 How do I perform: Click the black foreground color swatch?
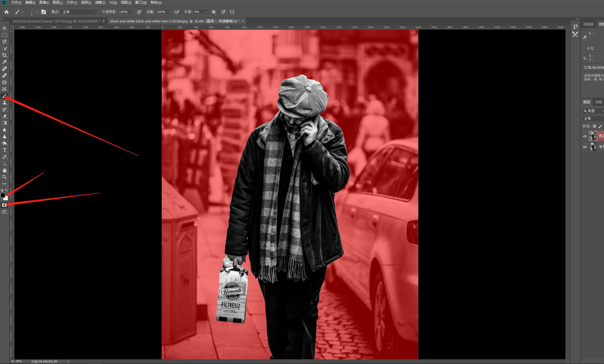coord(3,195)
